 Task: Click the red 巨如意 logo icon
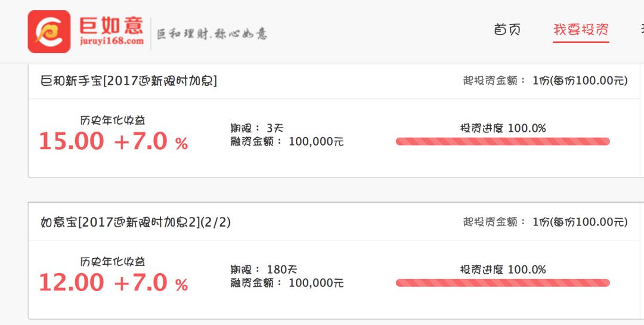(49, 31)
